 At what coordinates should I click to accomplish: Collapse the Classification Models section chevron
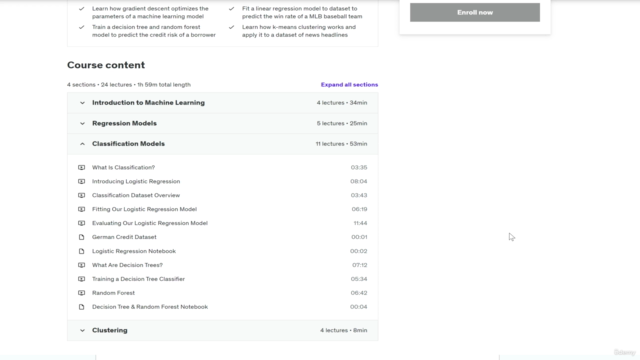82,144
